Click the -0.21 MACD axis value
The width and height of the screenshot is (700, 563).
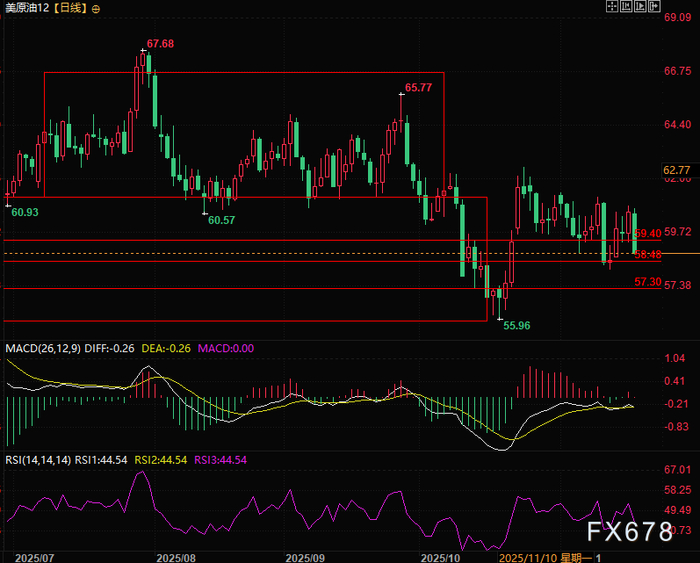pyautogui.click(x=676, y=404)
